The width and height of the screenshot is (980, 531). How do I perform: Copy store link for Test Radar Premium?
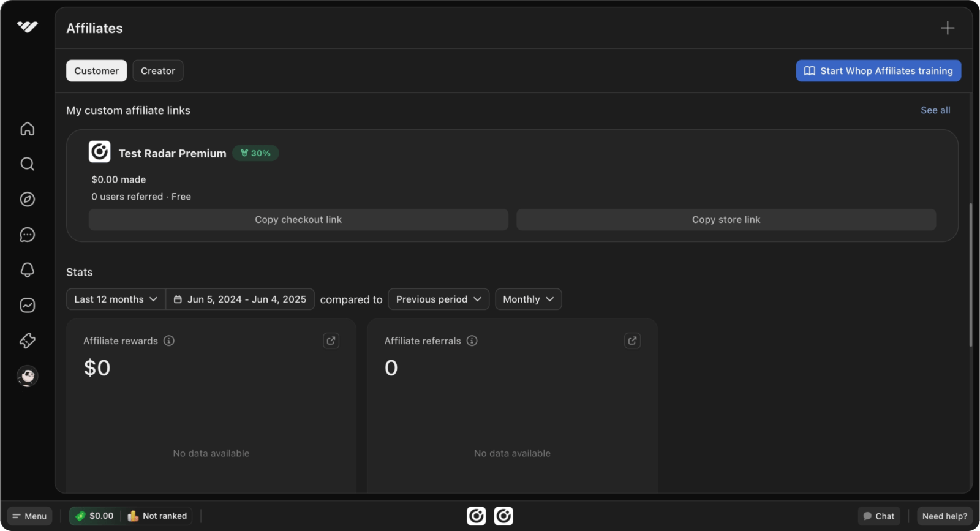pyautogui.click(x=726, y=220)
